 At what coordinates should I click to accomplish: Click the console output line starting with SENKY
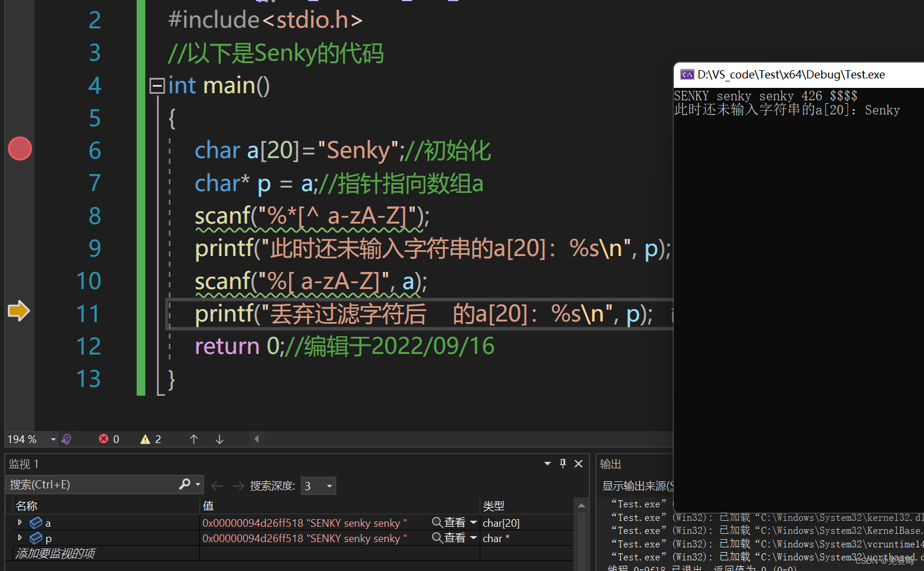click(x=765, y=96)
